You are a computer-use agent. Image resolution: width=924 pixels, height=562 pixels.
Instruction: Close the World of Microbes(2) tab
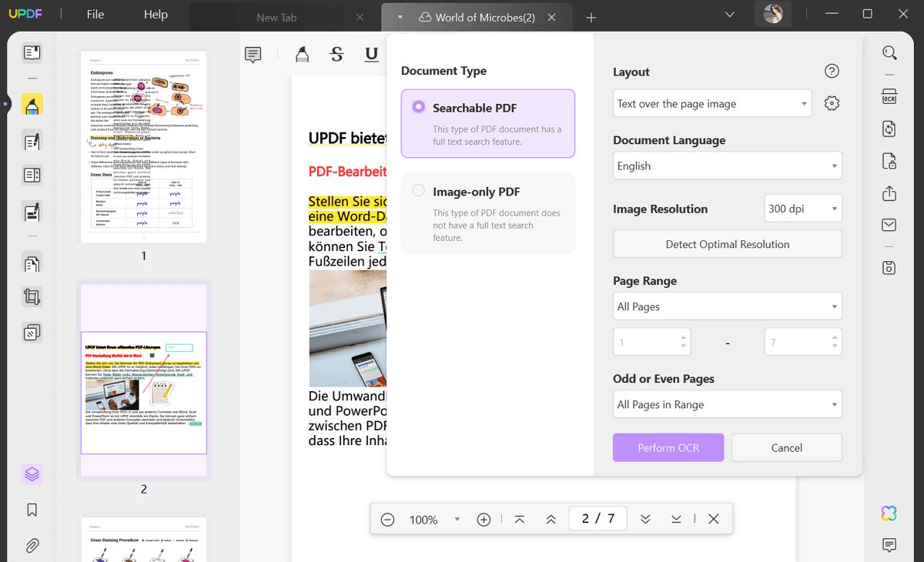point(551,18)
